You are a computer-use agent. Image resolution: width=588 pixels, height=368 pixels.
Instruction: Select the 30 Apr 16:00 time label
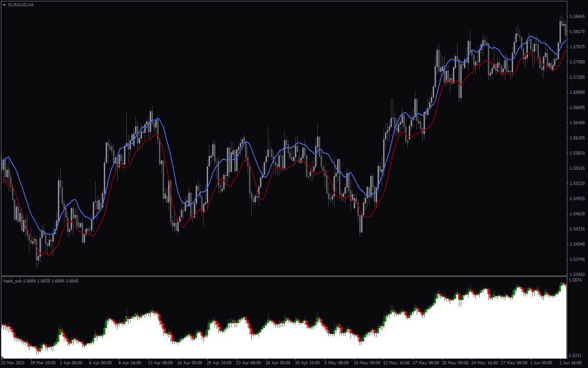(x=307, y=363)
